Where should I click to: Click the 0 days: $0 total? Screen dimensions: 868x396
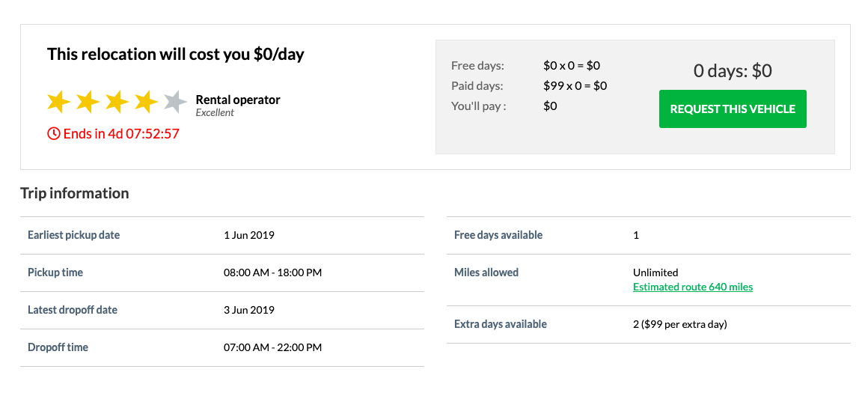[732, 71]
